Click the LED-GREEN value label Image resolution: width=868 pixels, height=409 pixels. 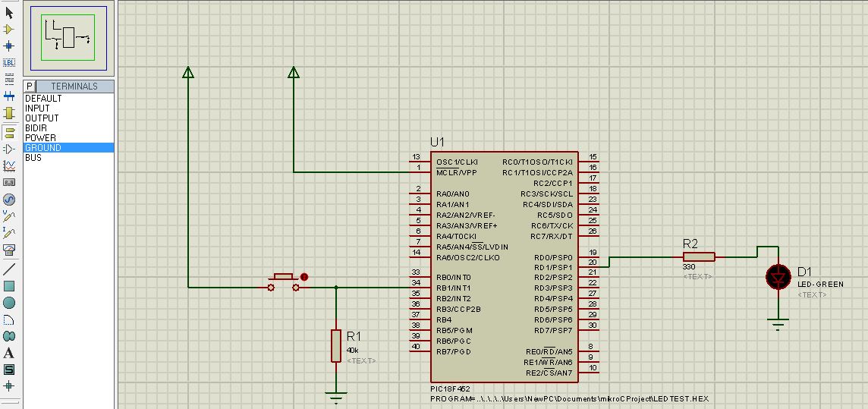[x=820, y=285]
